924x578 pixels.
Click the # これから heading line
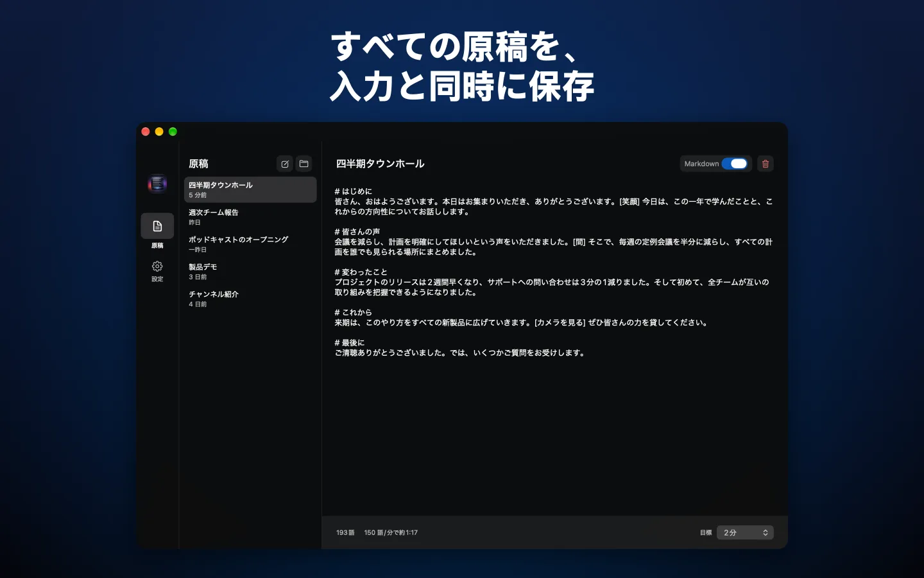pyautogui.click(x=354, y=313)
